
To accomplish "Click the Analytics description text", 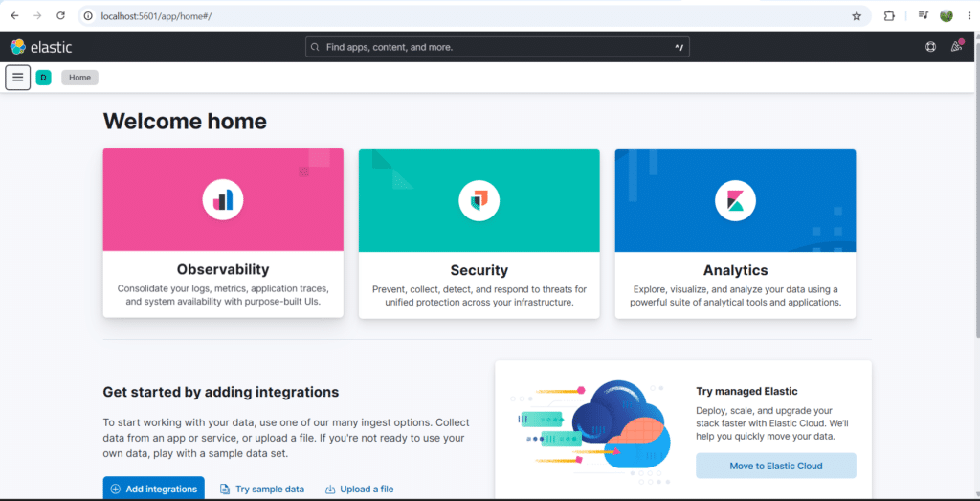I will click(x=736, y=296).
